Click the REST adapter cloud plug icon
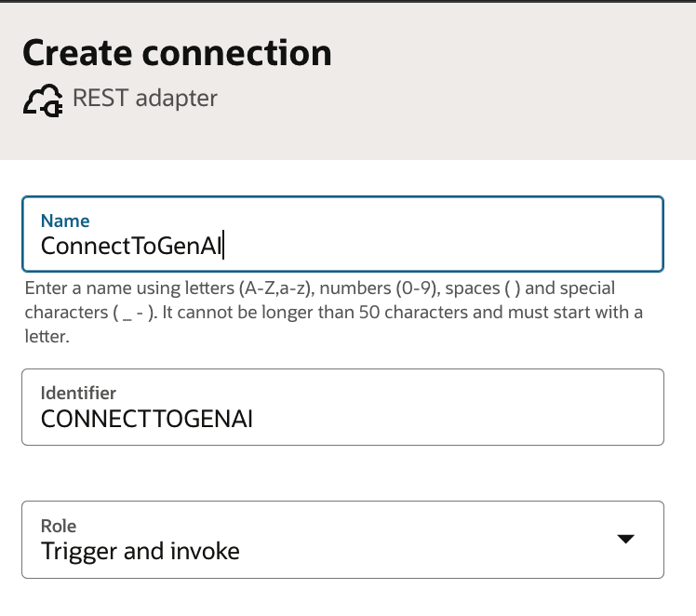Image resolution: width=696 pixels, height=616 pixels. tap(44, 100)
